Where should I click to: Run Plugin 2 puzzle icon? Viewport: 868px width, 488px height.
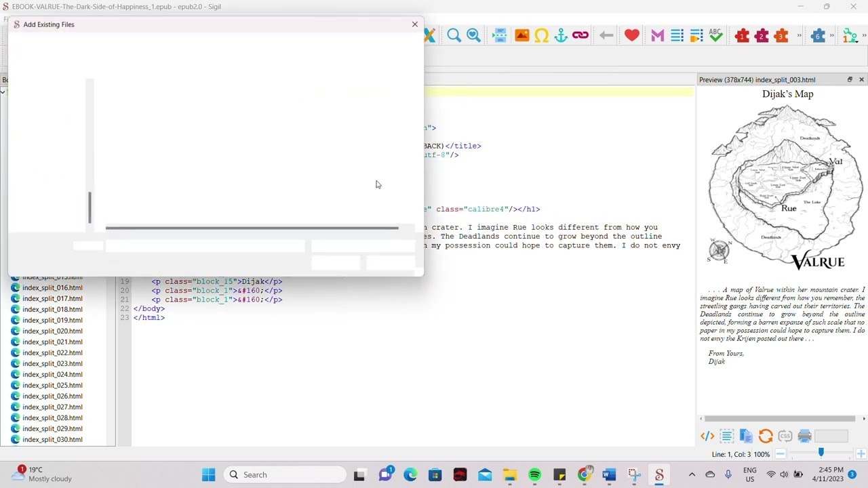pyautogui.click(x=762, y=35)
